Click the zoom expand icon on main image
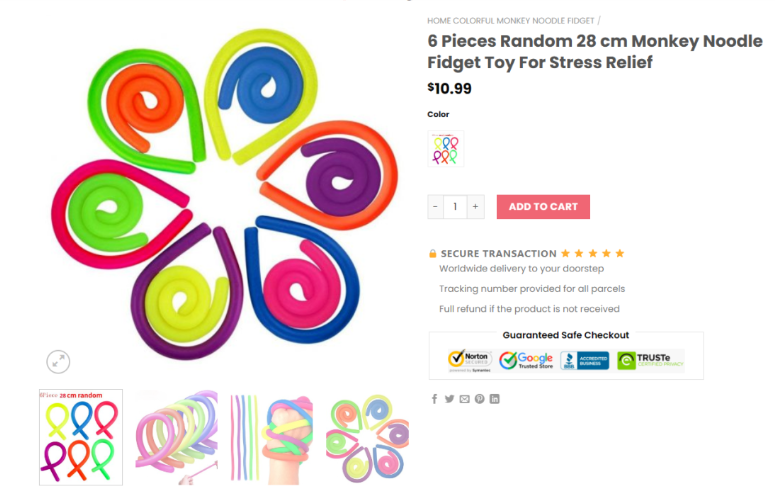Viewport: 775px width, 495px height. pyautogui.click(x=58, y=361)
